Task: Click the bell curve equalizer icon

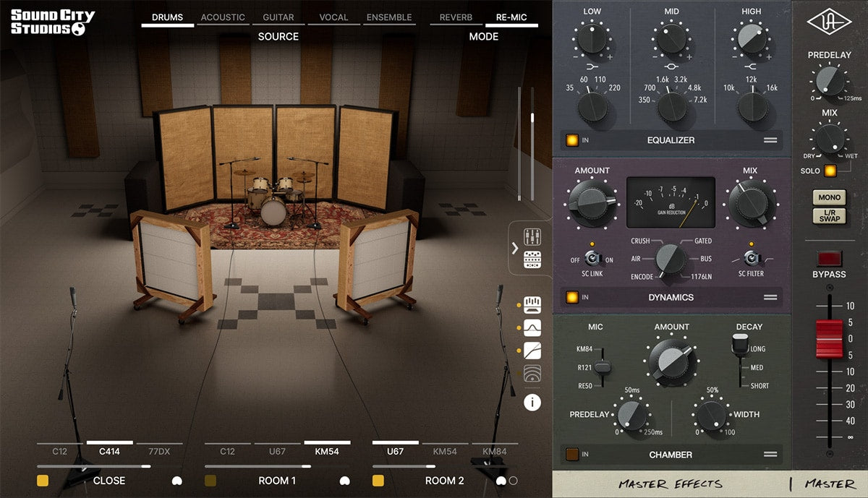Action: [x=532, y=328]
